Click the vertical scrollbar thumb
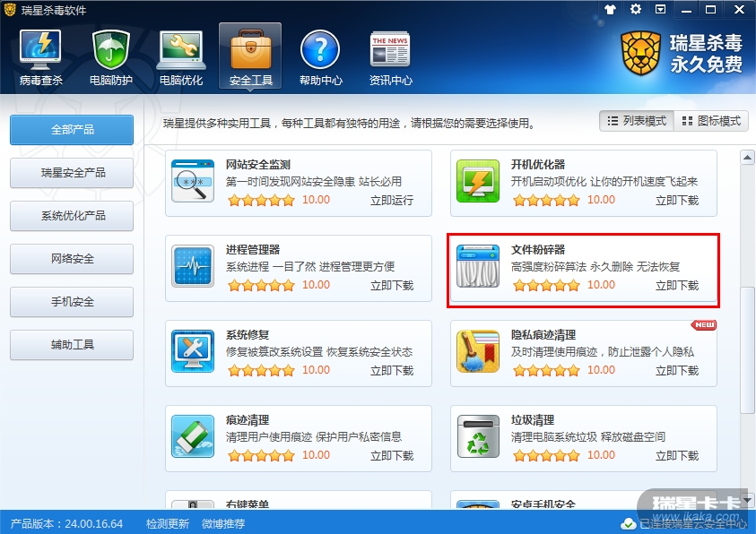Screen dimensions: 756x534 [747, 350]
